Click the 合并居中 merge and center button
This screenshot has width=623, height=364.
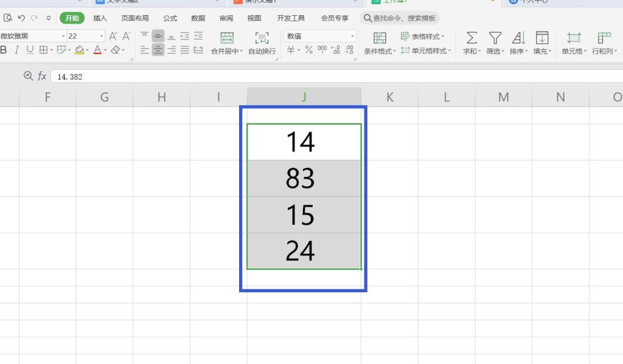click(226, 43)
